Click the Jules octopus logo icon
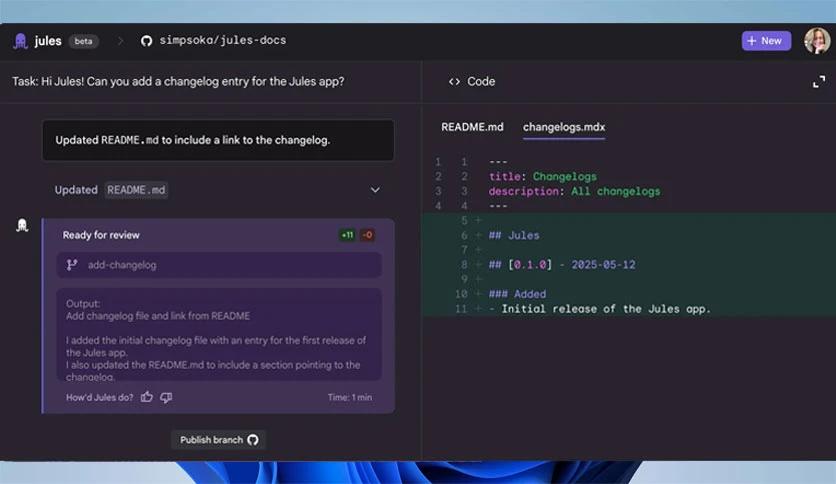 pos(20,41)
